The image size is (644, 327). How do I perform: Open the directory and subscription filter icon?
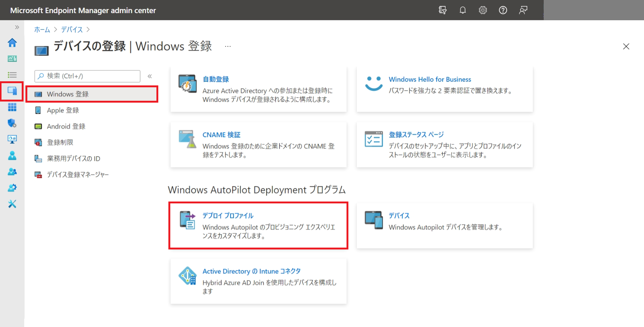443,10
